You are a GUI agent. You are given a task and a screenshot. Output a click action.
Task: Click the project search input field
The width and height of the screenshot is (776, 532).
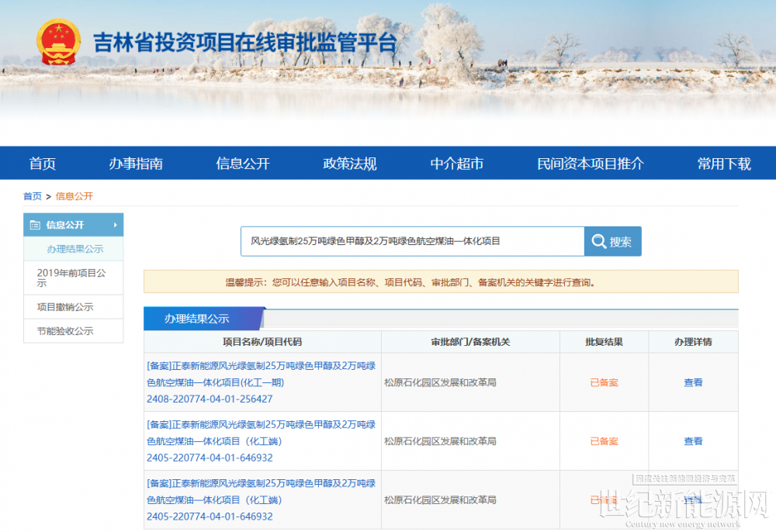pyautogui.click(x=411, y=241)
